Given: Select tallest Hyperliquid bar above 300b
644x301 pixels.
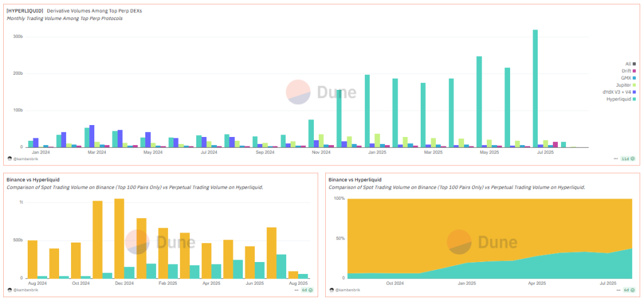Looking at the screenshot, I should coord(535,88).
